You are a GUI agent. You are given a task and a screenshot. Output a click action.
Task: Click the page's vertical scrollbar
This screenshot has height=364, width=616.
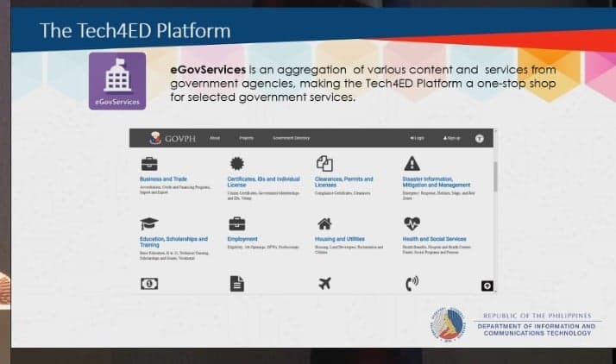495,177
